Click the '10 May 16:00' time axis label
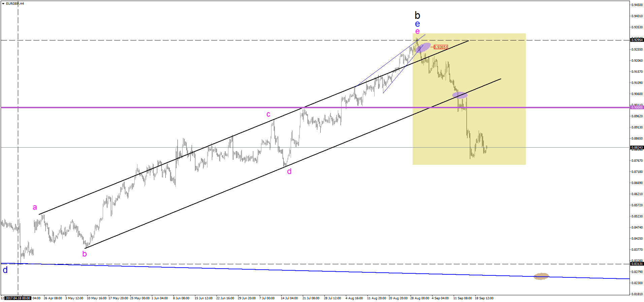The image size is (644, 302). [x=97, y=298]
